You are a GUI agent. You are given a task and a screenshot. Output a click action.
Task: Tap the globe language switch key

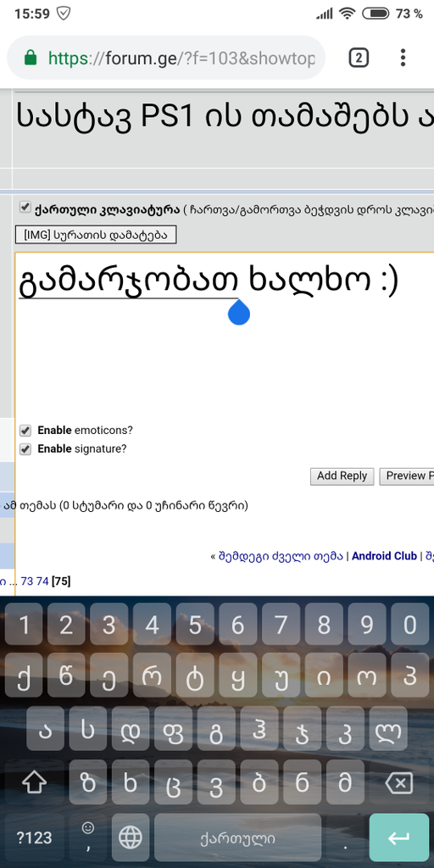[131, 837]
